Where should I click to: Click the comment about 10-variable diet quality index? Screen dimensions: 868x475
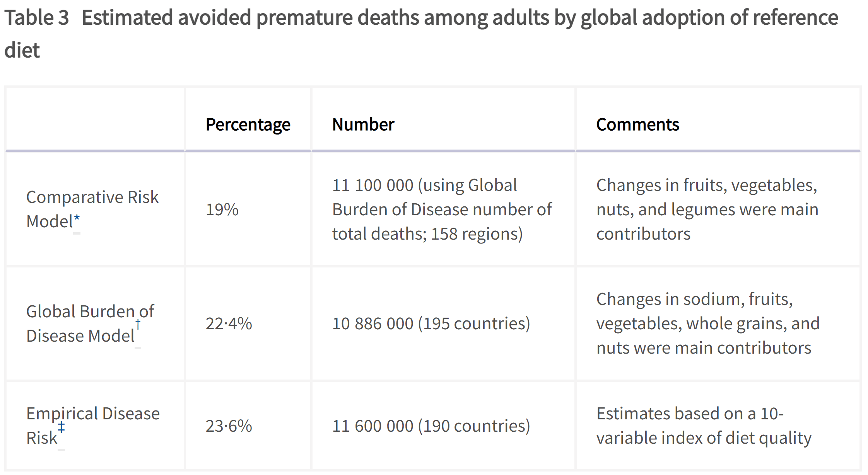pyautogui.click(x=704, y=426)
